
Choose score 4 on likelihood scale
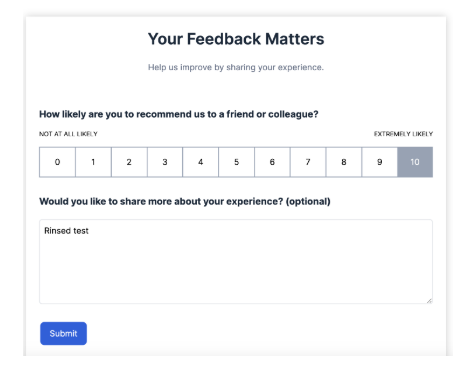[x=201, y=162]
